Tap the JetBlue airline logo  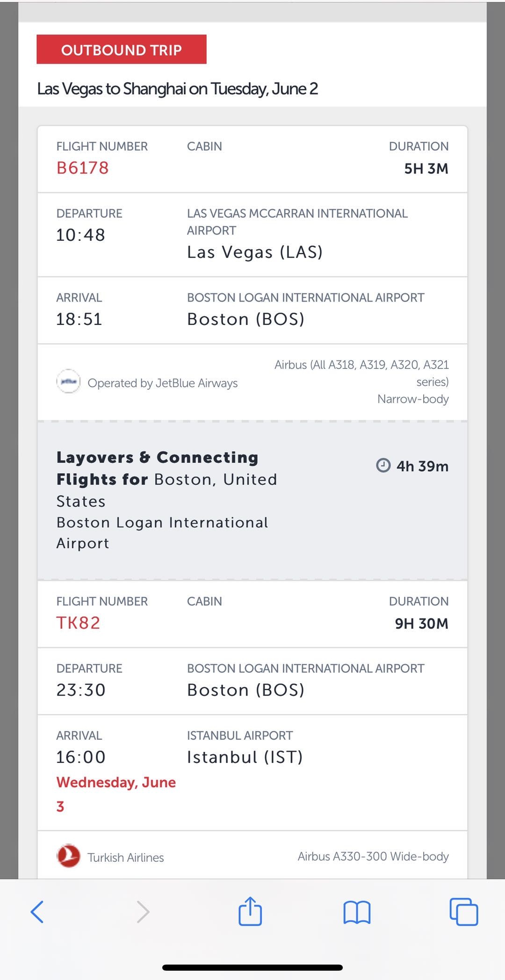point(68,382)
